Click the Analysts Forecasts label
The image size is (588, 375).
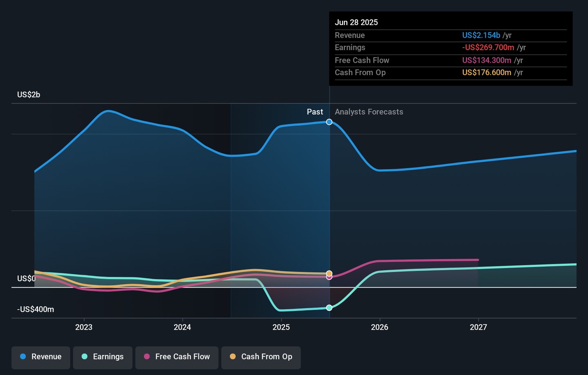369,112
